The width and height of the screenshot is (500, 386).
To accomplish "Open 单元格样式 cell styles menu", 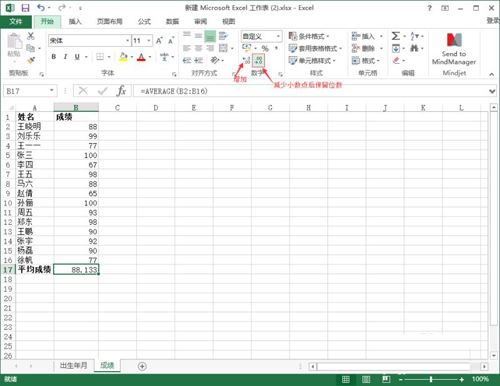I will coord(312,61).
